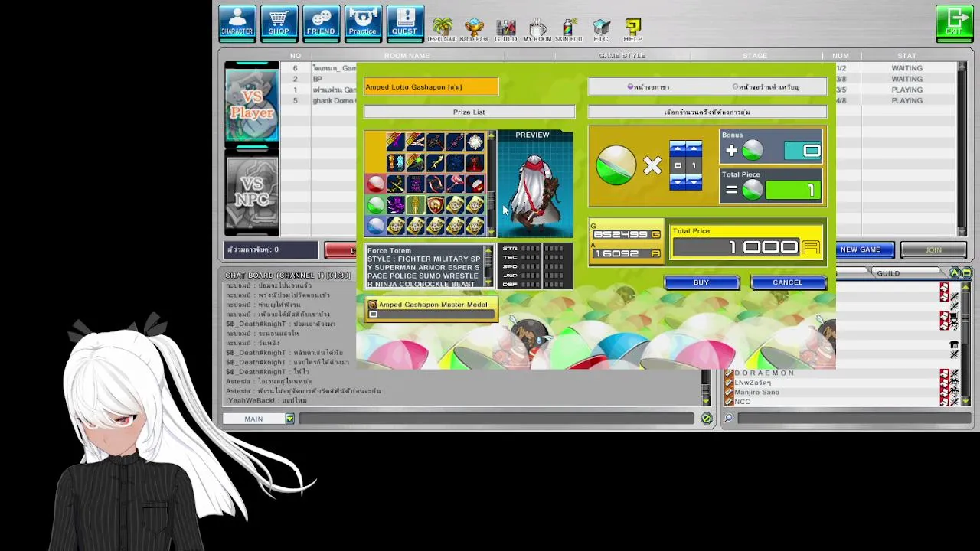Click item description scroll down arrow
This screenshot has height=551, width=980.
488,282
